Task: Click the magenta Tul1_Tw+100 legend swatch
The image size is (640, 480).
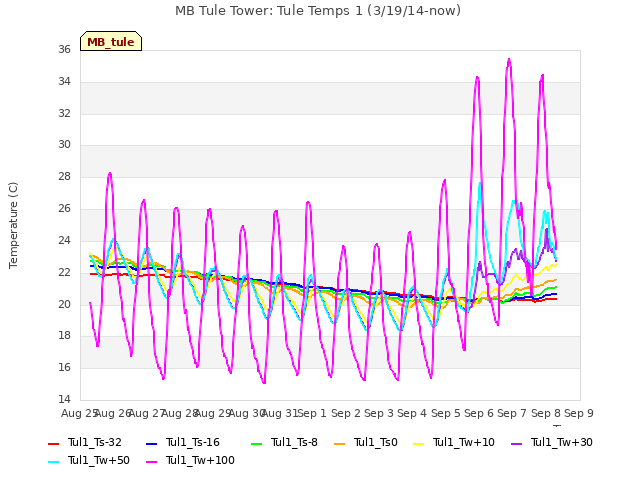Action: click(x=151, y=461)
